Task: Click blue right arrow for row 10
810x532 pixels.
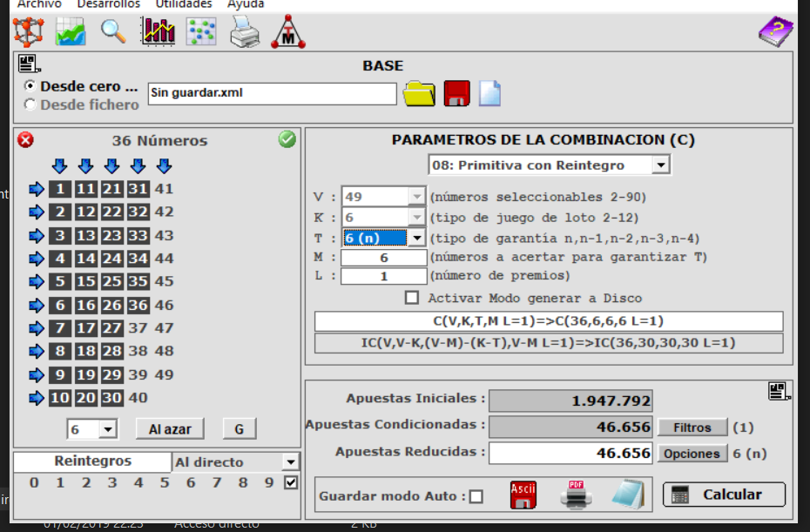Action: coord(37,398)
